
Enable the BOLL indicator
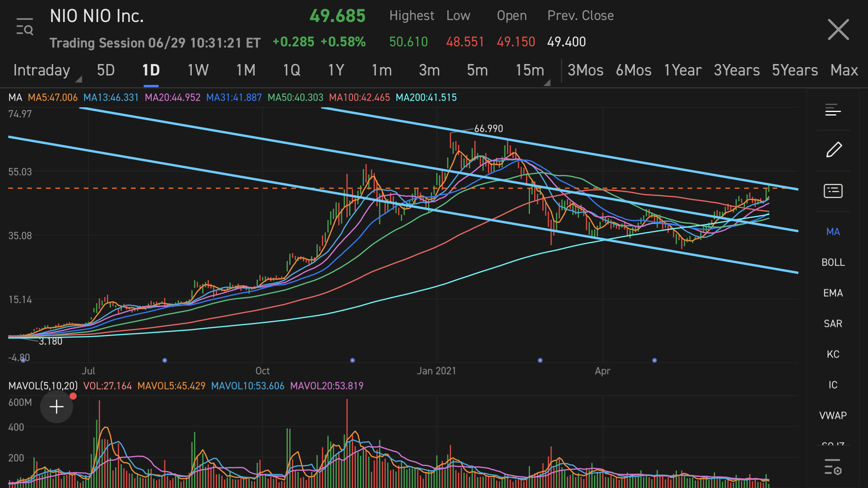pyautogui.click(x=833, y=262)
